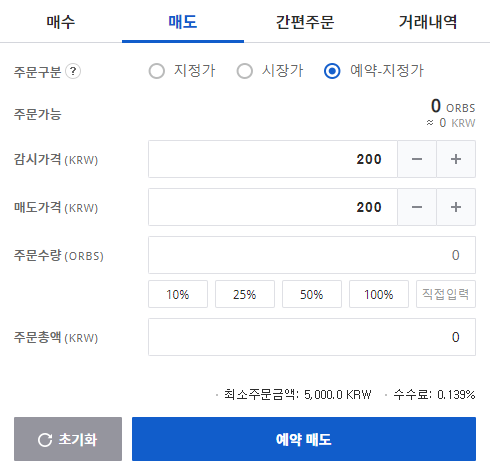Decrease 감시가격 with the minus button
Image resolution: width=490 pixels, height=475 pixels.
coord(417,159)
